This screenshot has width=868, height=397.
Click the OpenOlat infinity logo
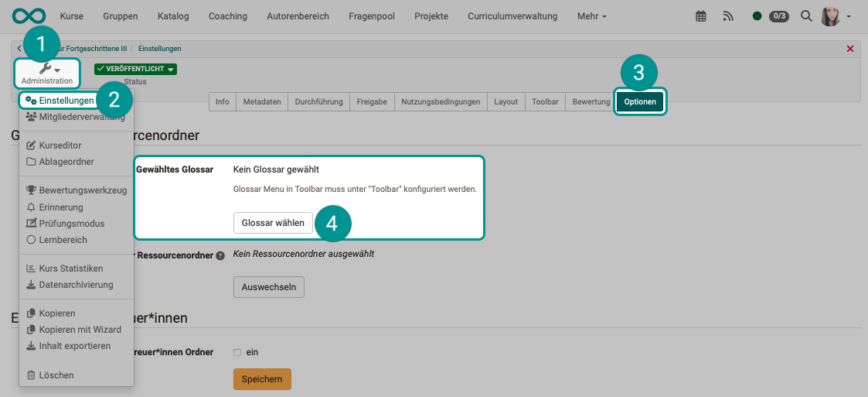tap(29, 16)
